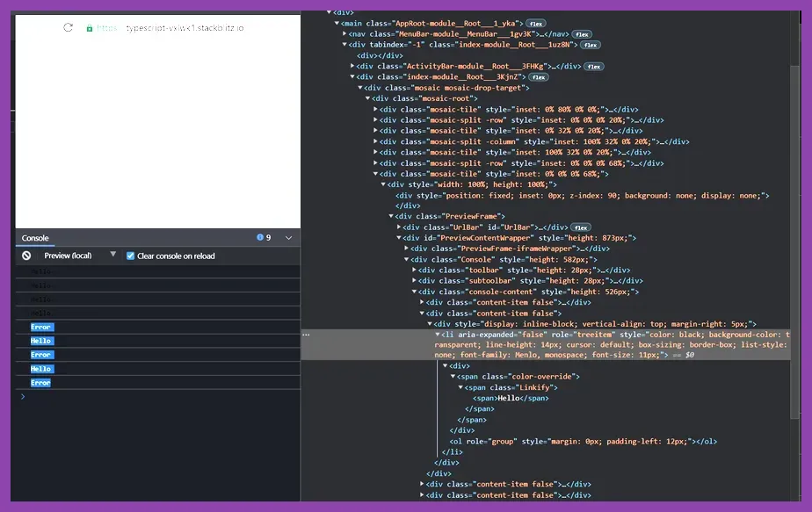
Task: Click flex badge on main AppRoot element
Action: [536, 24]
